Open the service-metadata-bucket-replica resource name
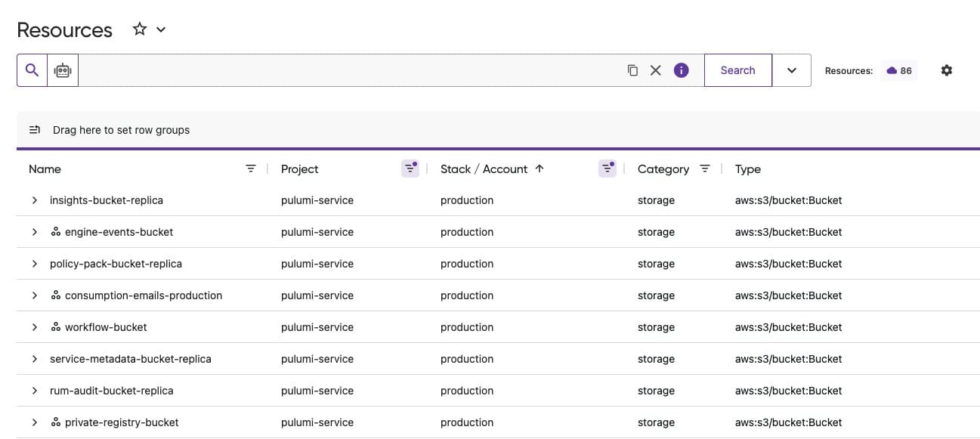 pos(131,359)
